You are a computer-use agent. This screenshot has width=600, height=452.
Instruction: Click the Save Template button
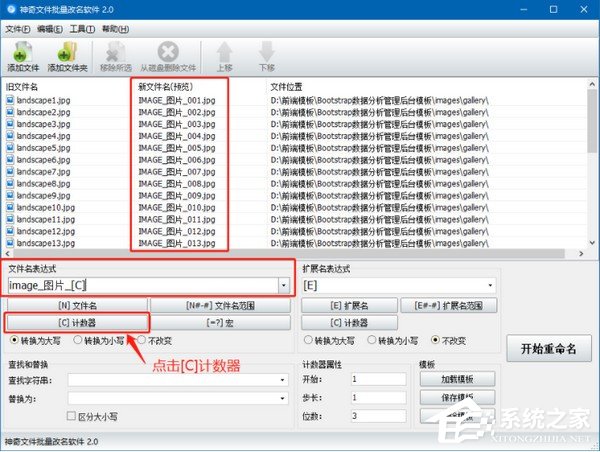tap(457, 398)
